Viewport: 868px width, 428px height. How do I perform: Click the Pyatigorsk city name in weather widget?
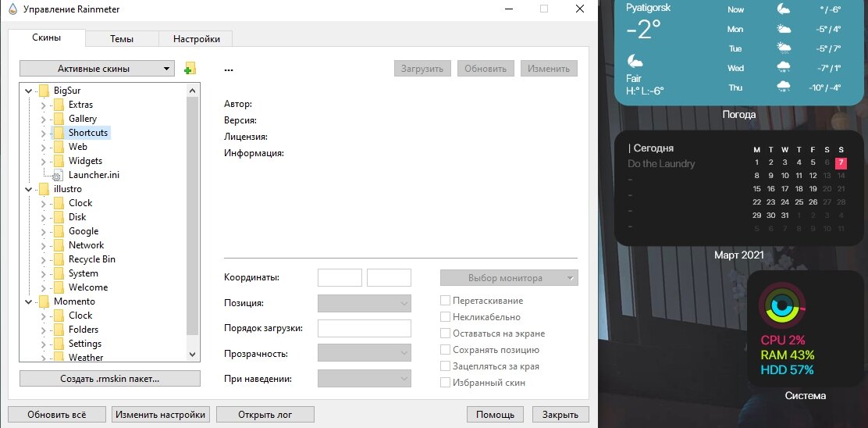pos(648,8)
